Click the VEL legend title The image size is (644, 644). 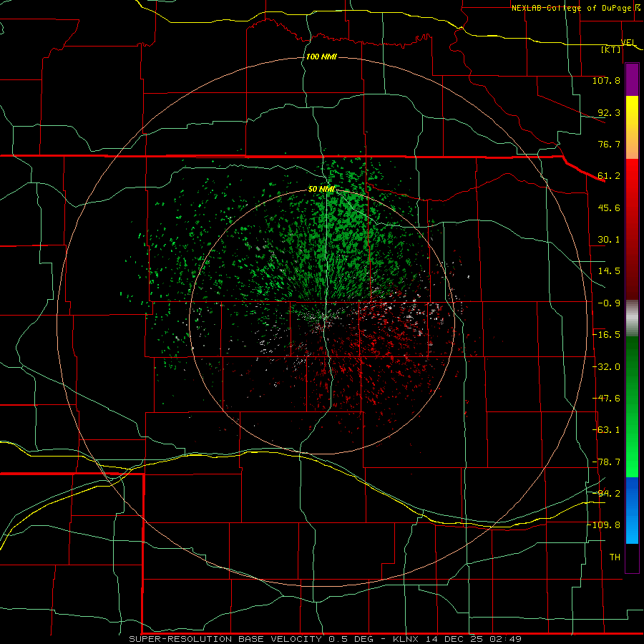click(x=628, y=43)
